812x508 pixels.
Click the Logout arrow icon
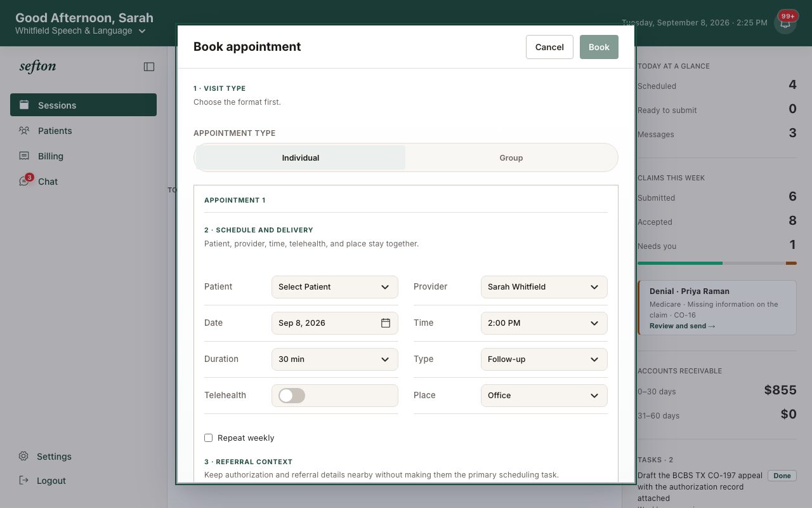(23, 480)
